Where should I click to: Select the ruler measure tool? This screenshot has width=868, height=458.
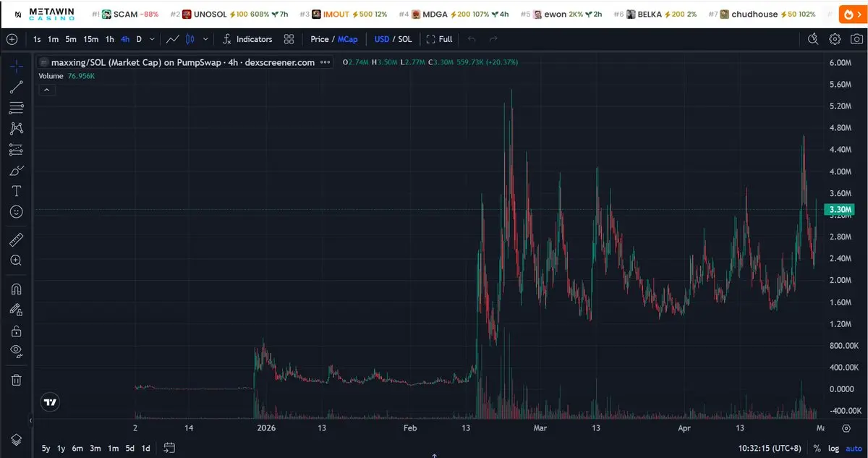(17, 239)
